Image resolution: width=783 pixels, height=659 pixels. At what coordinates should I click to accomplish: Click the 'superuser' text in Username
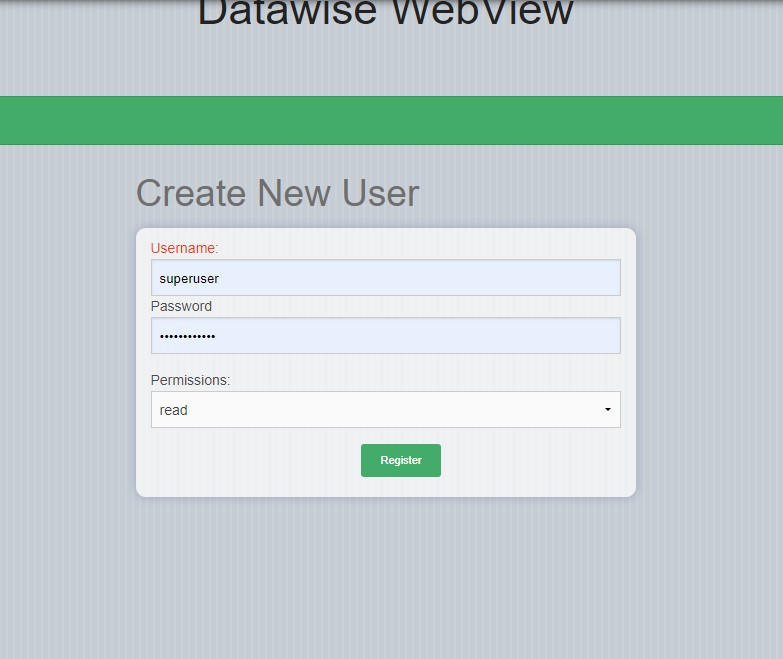point(189,279)
